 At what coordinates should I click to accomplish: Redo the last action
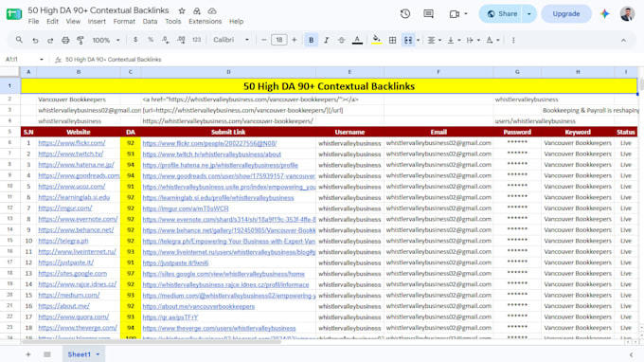50,40
